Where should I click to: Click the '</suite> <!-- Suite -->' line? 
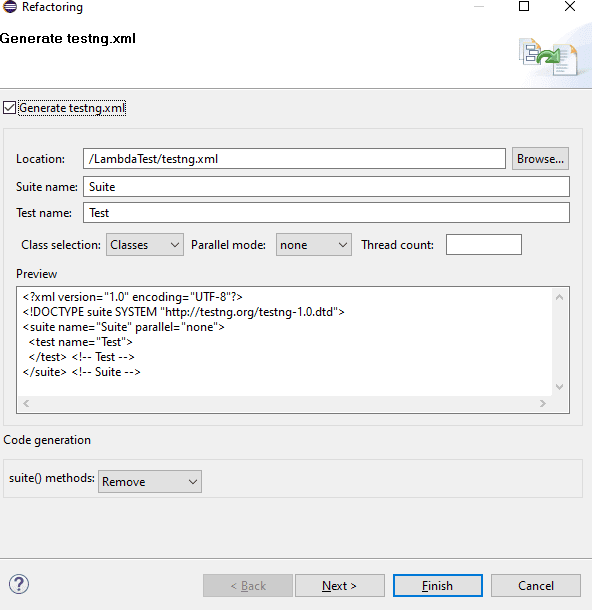coord(82,372)
